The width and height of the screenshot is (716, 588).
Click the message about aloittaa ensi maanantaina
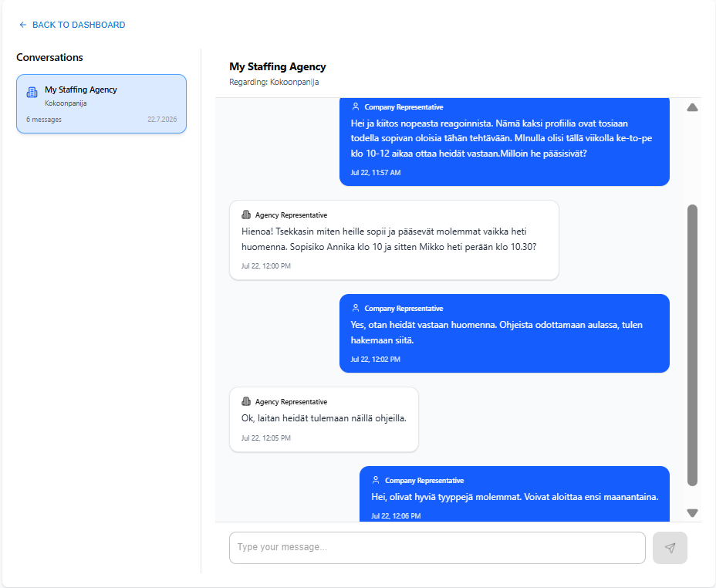[x=514, y=494]
